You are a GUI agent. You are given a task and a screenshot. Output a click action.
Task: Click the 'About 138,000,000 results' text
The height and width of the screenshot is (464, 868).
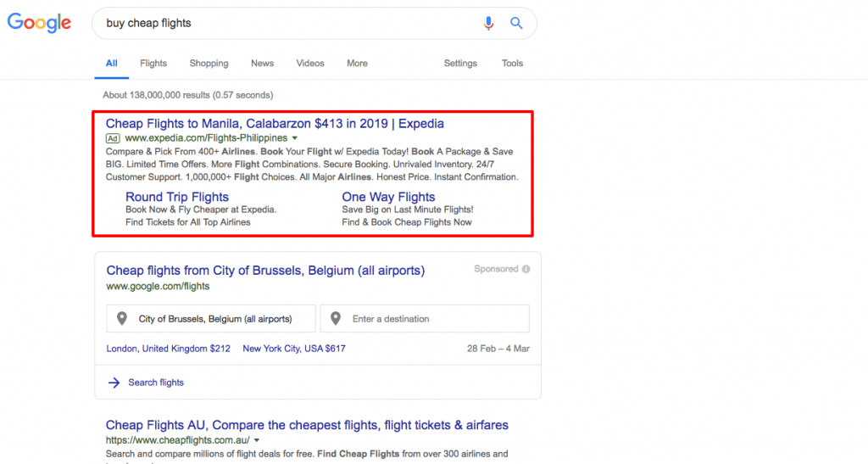(x=187, y=95)
